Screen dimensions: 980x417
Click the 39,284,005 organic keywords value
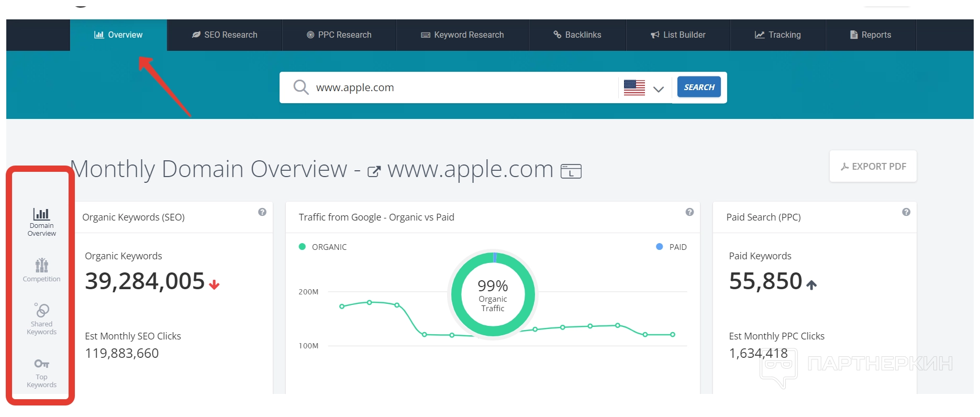[x=144, y=281]
